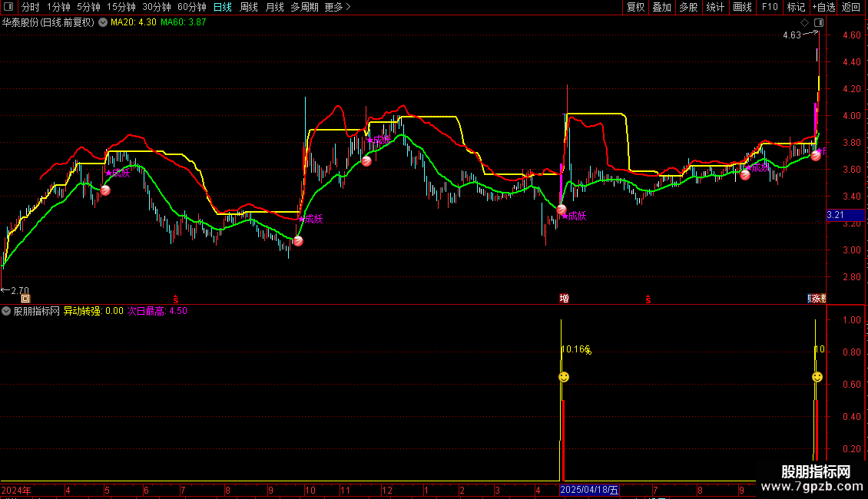Open the main chart indicator dropdown arrow beside 华泰股份

tap(103, 22)
